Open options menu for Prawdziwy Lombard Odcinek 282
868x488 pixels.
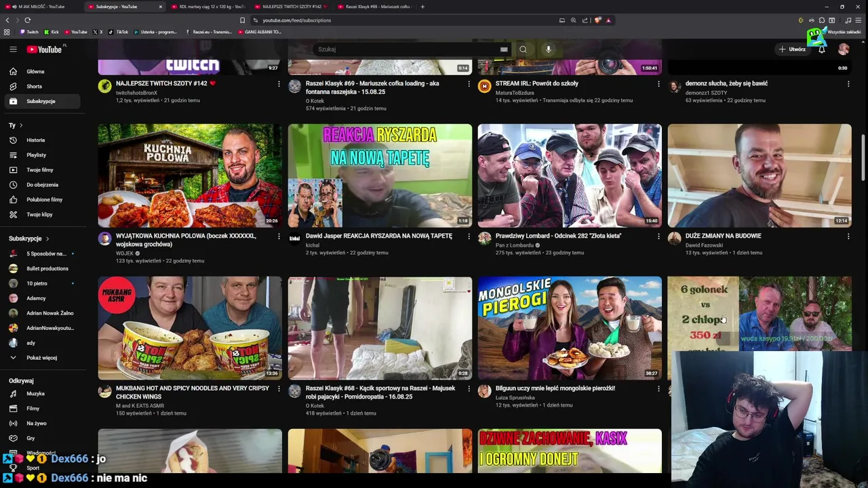(x=658, y=237)
